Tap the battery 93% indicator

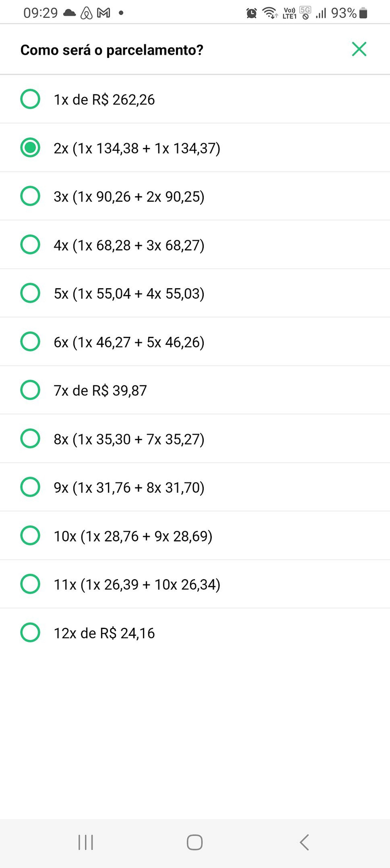tap(349, 13)
